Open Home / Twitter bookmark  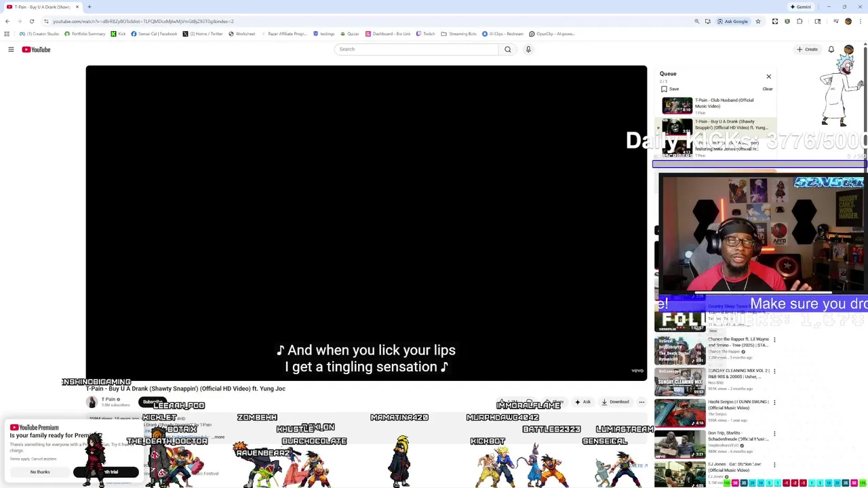click(203, 34)
